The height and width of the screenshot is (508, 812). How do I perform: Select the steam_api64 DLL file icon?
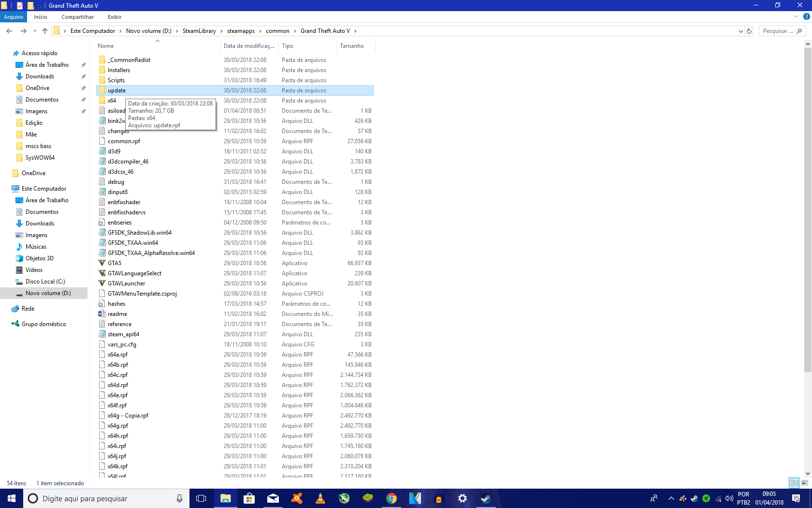pyautogui.click(x=102, y=334)
